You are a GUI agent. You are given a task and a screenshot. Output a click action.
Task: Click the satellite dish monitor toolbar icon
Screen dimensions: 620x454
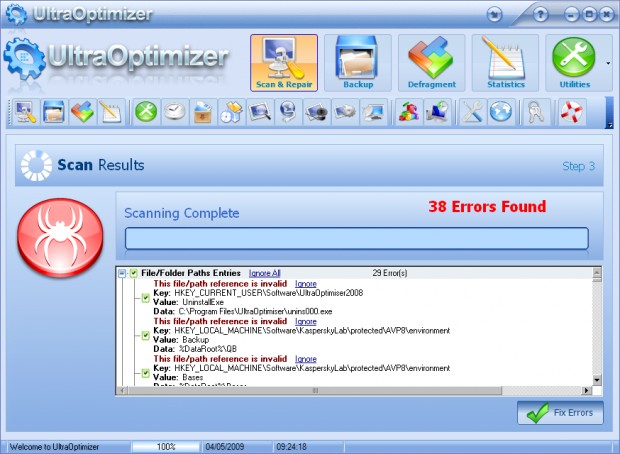374,112
